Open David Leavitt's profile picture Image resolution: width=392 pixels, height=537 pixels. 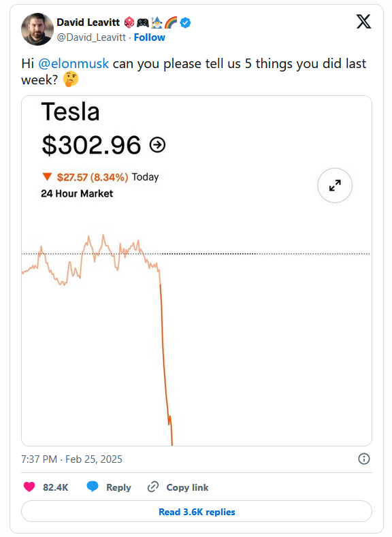[x=37, y=29]
